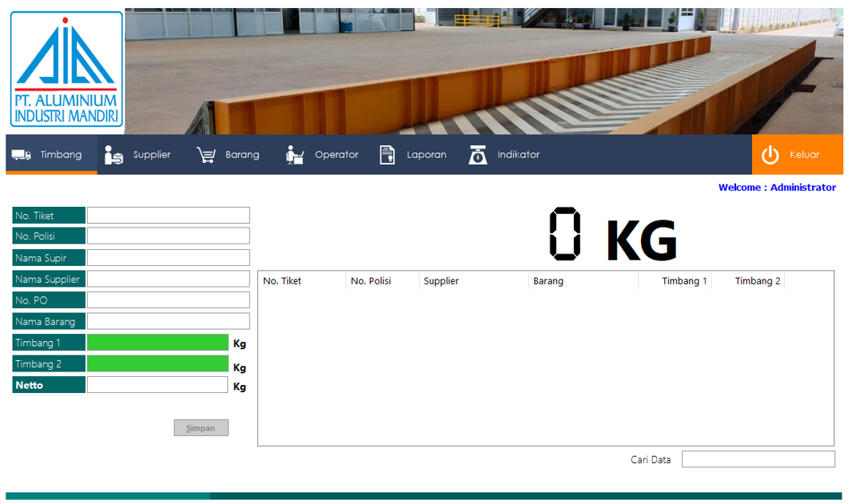Click the No. Polisi text box
Viewport: 848px width, 504px height.
168,236
